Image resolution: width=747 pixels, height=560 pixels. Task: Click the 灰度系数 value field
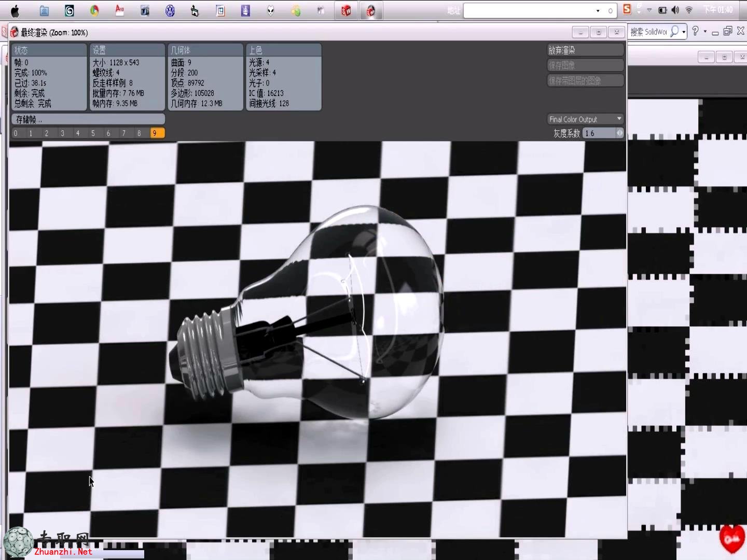[599, 133]
